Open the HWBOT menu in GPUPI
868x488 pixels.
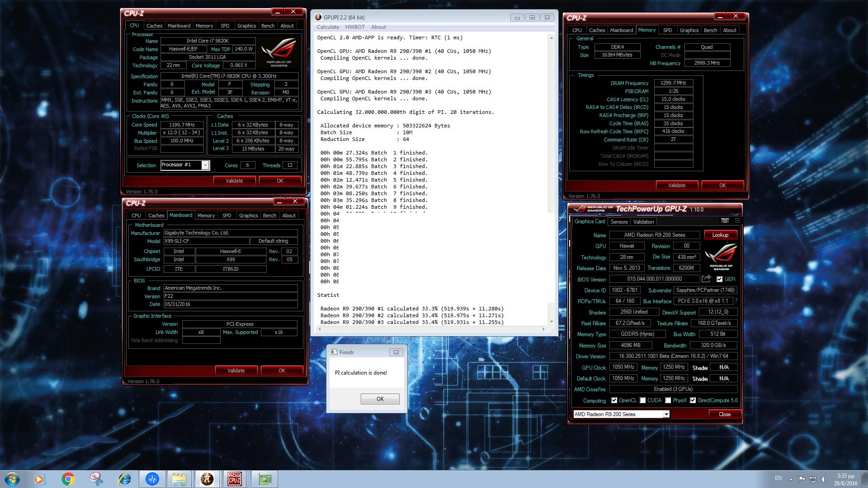pyautogui.click(x=355, y=27)
